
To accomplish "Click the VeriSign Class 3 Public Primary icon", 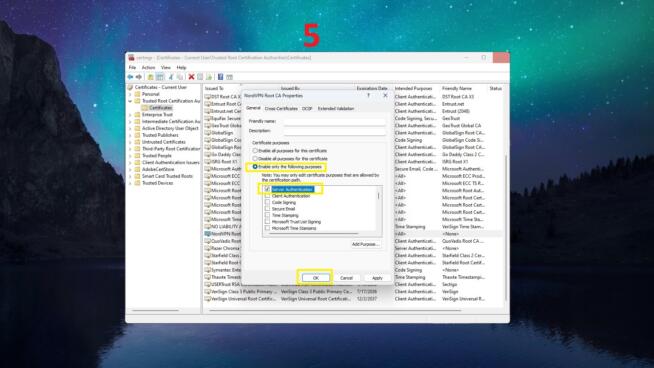I will pyautogui.click(x=208, y=292).
